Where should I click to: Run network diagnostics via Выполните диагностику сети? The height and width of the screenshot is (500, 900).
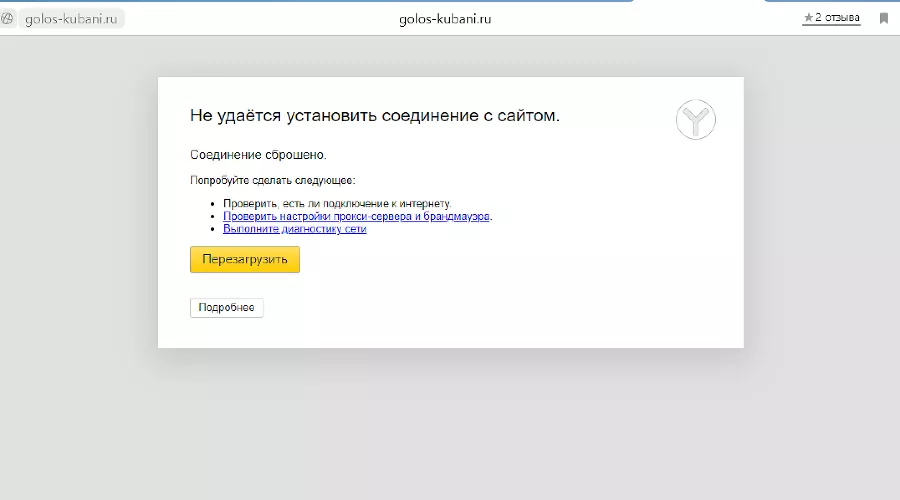point(294,229)
